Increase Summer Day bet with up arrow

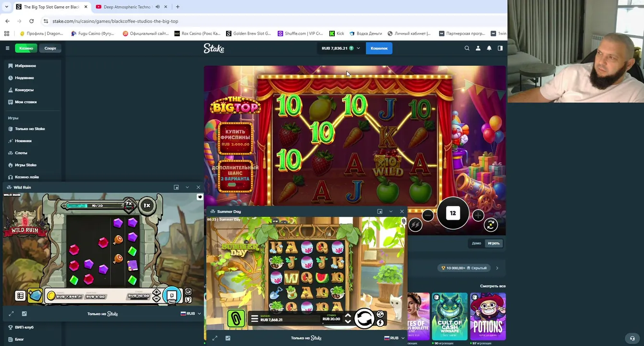348,316
